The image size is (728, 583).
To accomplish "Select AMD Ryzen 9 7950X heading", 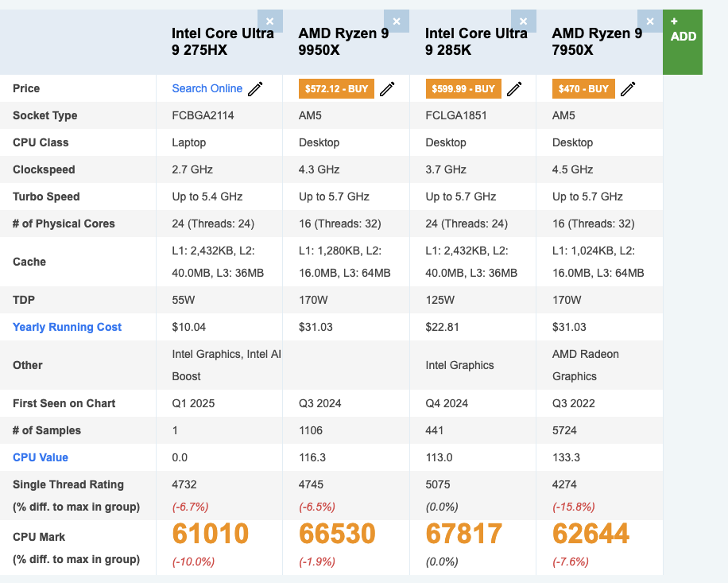I will pos(597,41).
